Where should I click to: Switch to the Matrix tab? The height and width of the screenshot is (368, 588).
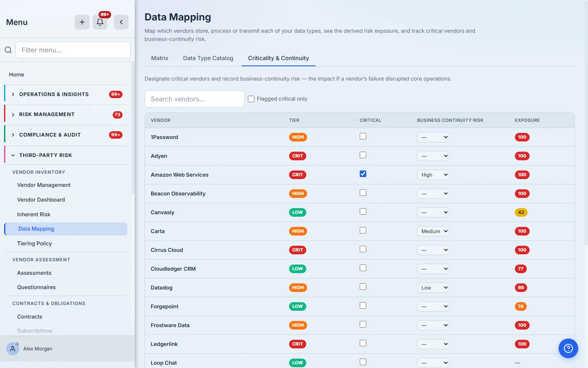coord(160,58)
